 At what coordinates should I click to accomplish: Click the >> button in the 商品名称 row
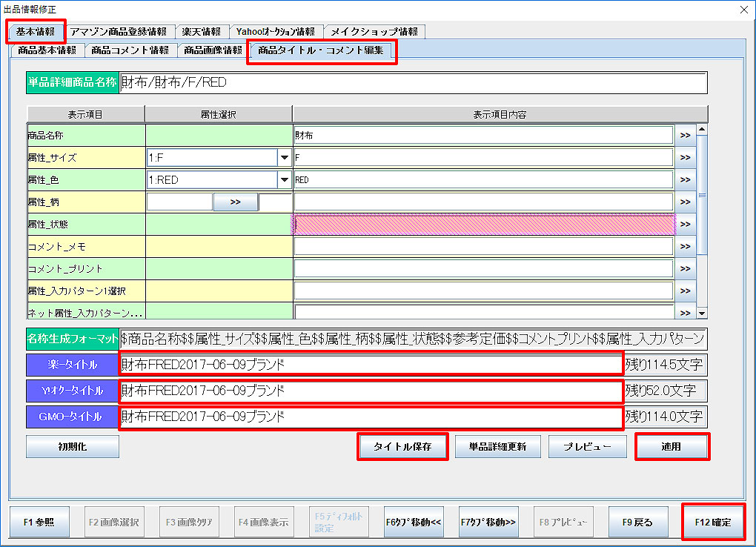tap(685, 136)
